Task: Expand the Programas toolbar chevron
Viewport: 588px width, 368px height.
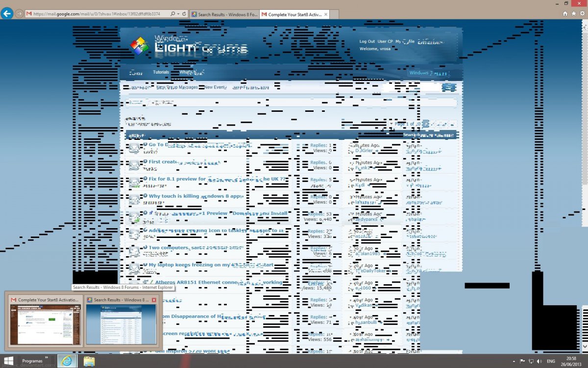Action: click(47, 358)
